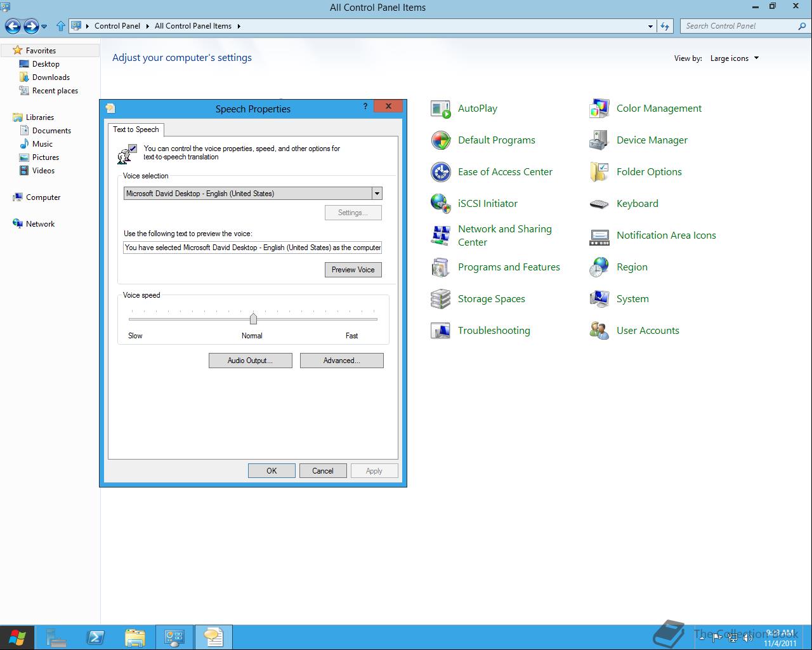
Task: Open the View by Large icons dropdown
Action: point(735,58)
